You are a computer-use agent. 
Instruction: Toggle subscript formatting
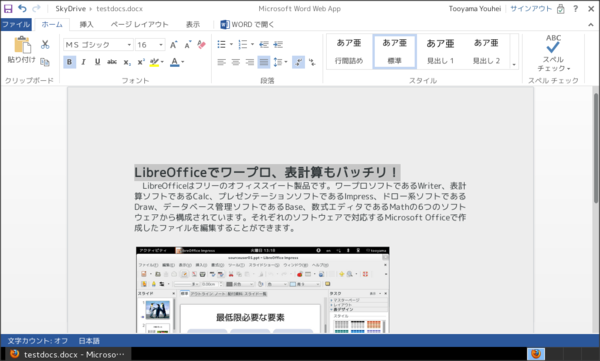(x=127, y=62)
